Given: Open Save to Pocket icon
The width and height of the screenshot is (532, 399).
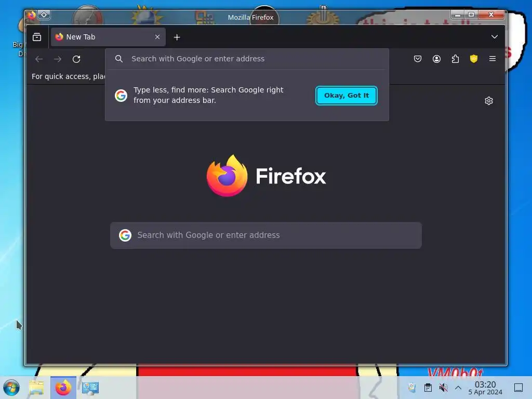Looking at the screenshot, I should [418, 59].
